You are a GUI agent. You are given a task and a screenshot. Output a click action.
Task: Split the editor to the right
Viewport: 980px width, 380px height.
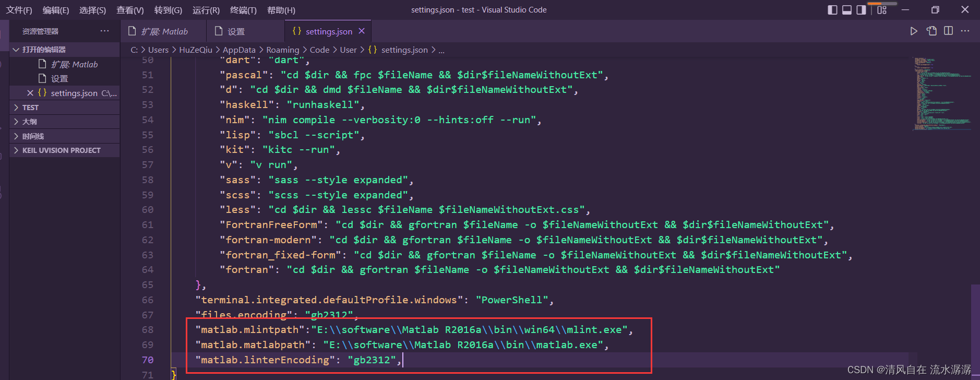949,31
